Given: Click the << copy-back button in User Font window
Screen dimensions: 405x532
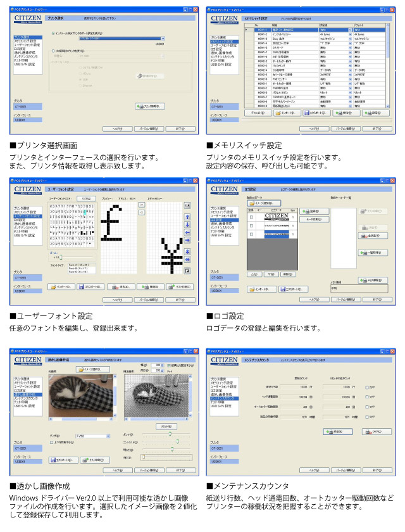Looking at the screenshot, I should pyautogui.click(x=142, y=212).
